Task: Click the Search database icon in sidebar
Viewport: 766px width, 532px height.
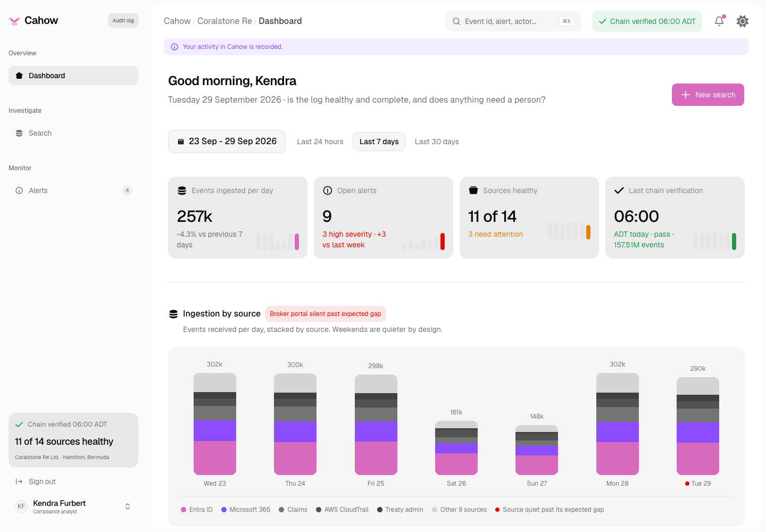Action: click(x=19, y=133)
